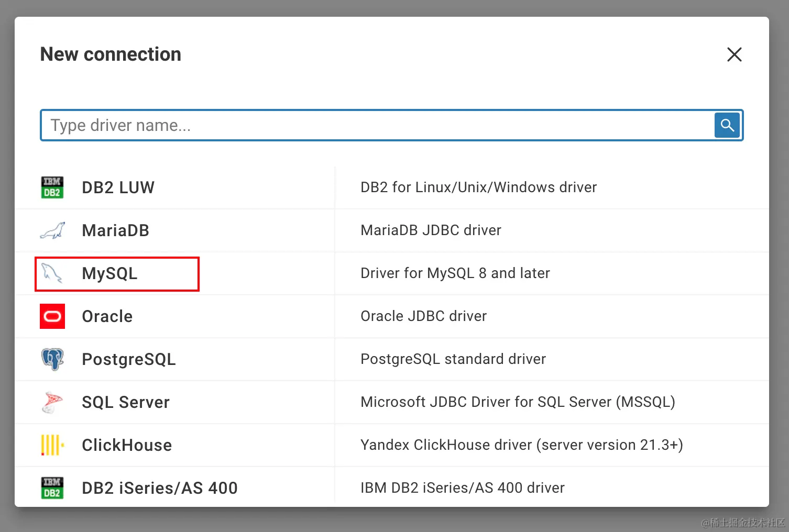Select the Oracle driver name

coord(107,316)
